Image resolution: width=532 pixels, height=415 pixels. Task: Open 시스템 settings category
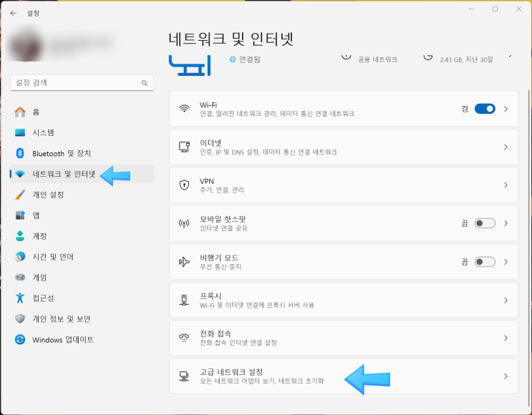pos(82,132)
